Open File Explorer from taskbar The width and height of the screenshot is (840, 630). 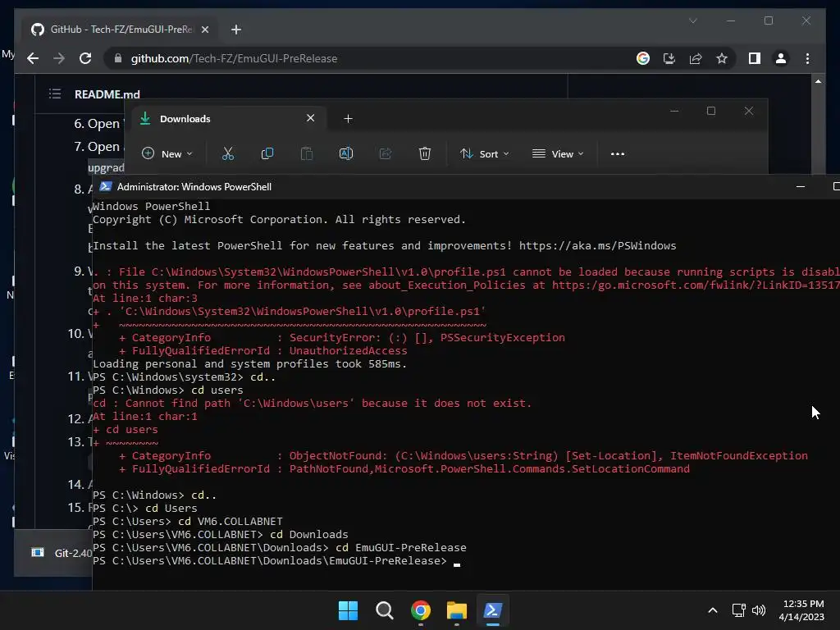pyautogui.click(x=456, y=610)
